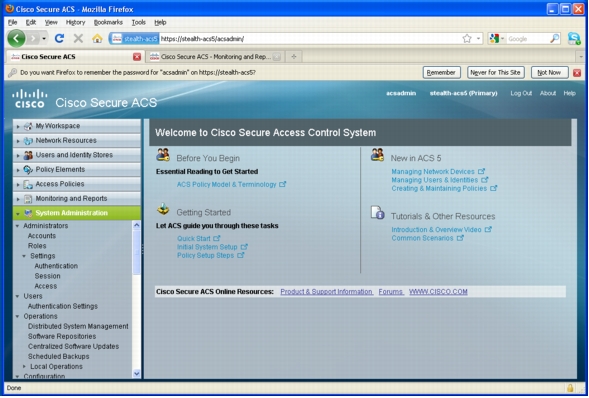Image resolution: width=589 pixels, height=398 pixels.
Task: Collapse the Settings tree node
Action: pos(24,256)
